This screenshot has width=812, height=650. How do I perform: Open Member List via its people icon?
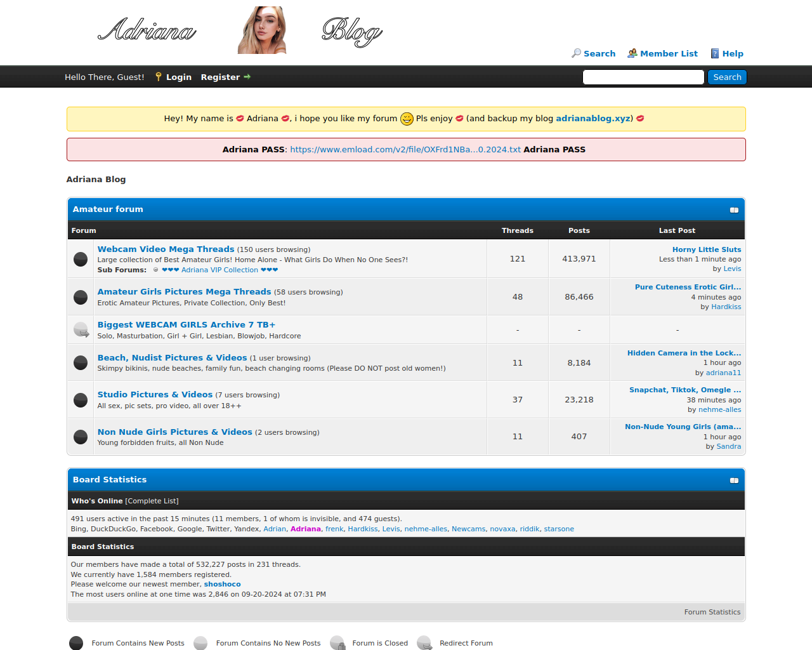point(632,53)
